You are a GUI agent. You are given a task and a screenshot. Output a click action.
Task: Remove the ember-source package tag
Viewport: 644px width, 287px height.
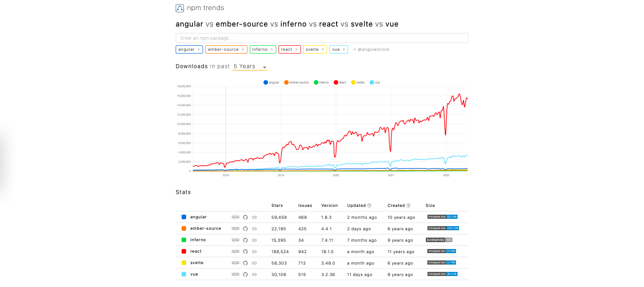point(243,49)
